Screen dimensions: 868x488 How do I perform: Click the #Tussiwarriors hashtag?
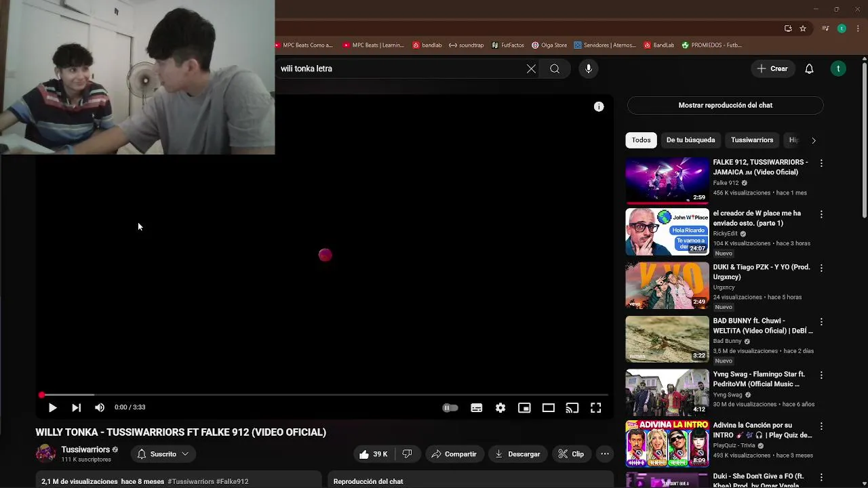coord(191,481)
